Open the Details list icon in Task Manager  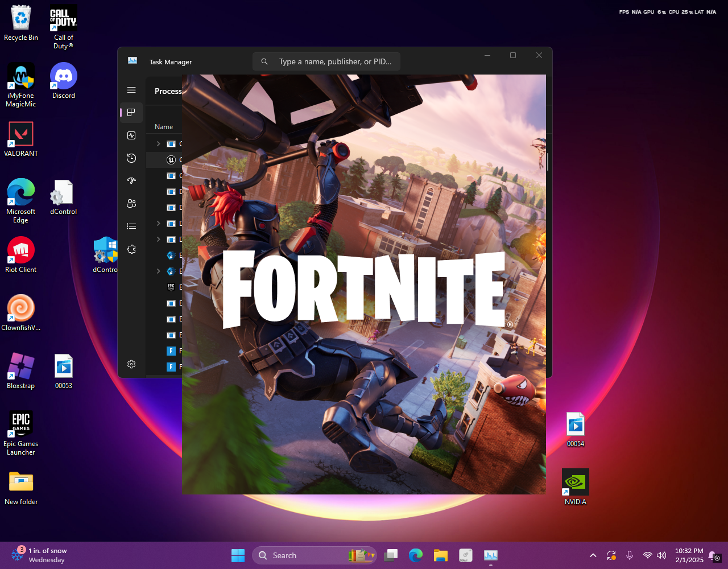tap(131, 226)
